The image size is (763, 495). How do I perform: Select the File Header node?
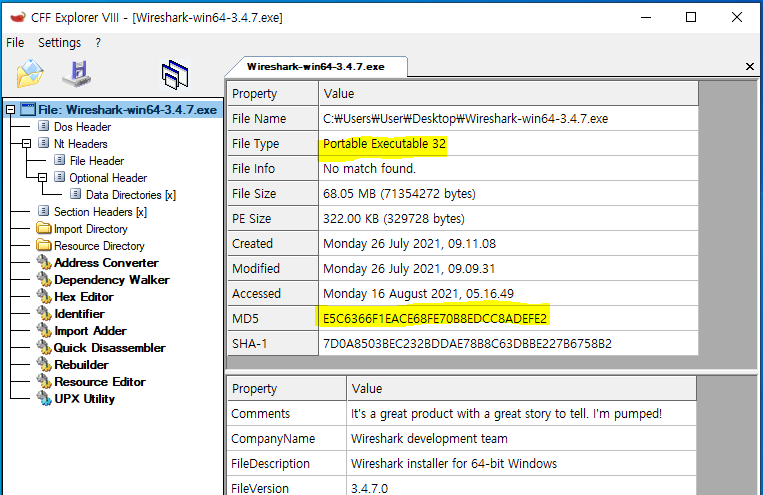(x=97, y=161)
